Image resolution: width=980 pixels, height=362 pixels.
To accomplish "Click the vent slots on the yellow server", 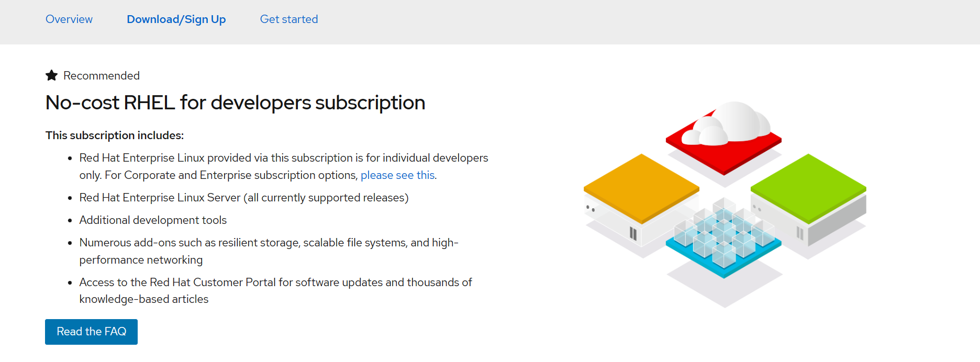I will point(633,233).
